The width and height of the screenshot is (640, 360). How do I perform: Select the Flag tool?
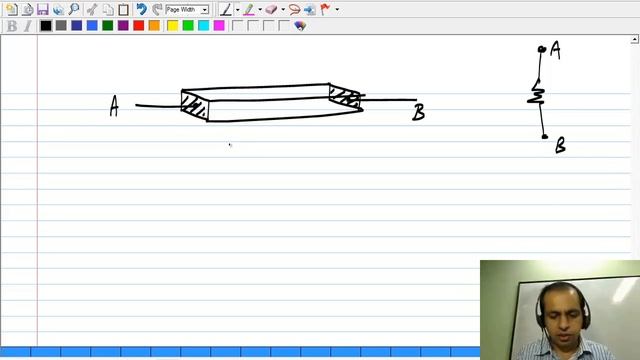(x=325, y=9)
